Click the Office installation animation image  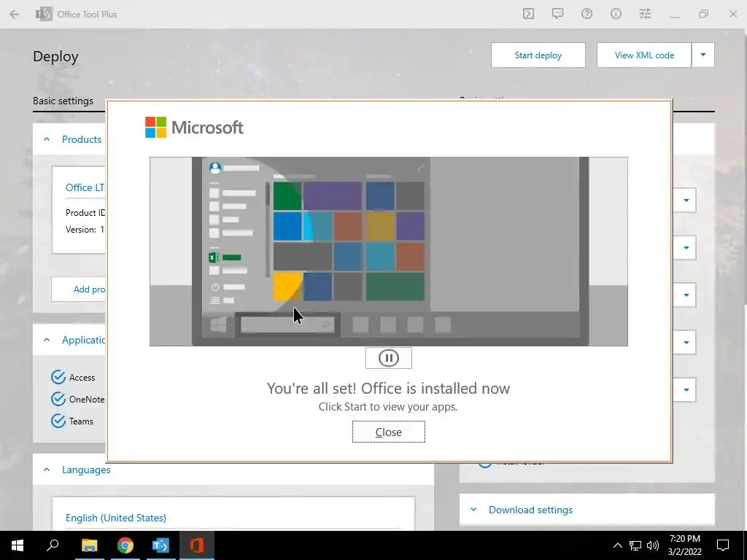tap(389, 252)
